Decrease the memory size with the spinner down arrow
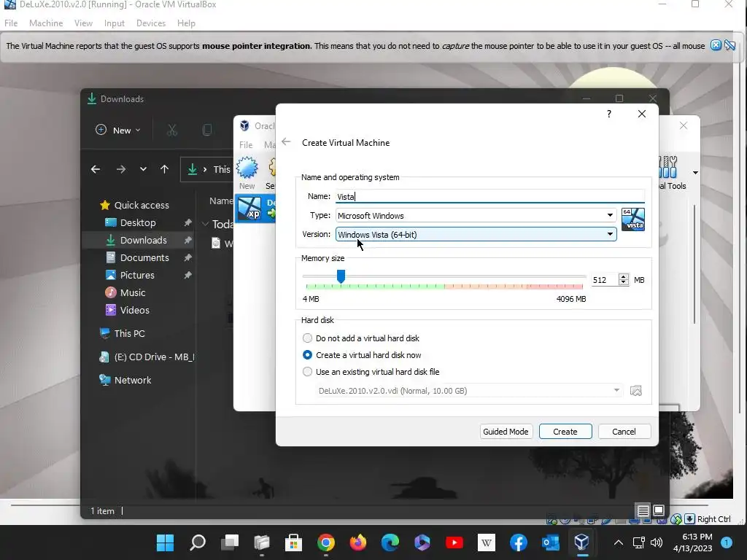This screenshot has height=560, width=747. [x=623, y=283]
